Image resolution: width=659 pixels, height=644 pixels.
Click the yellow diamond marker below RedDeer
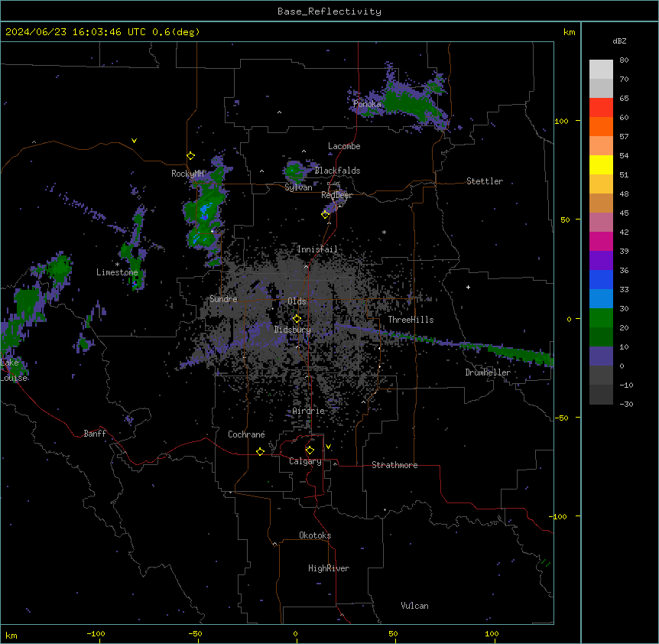coord(325,215)
